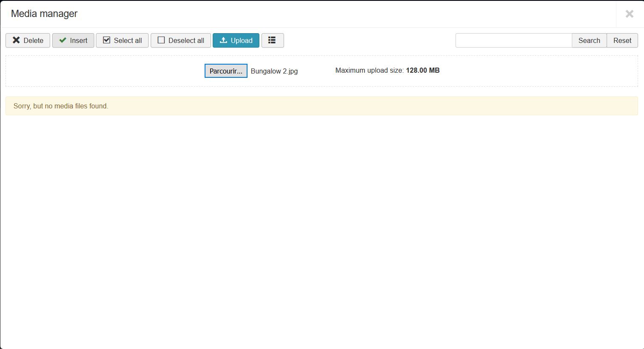This screenshot has width=644, height=349.
Task: Click the checked box icon in Select all
Action: (x=107, y=40)
